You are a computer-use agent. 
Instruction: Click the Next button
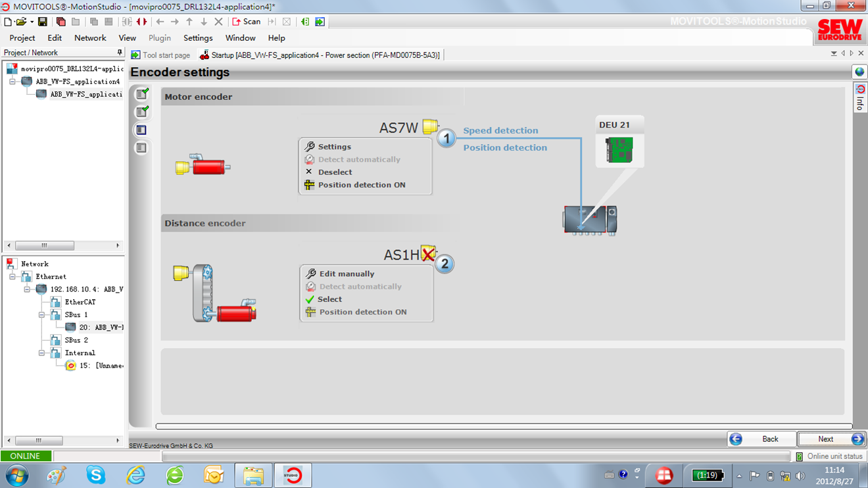(x=831, y=439)
